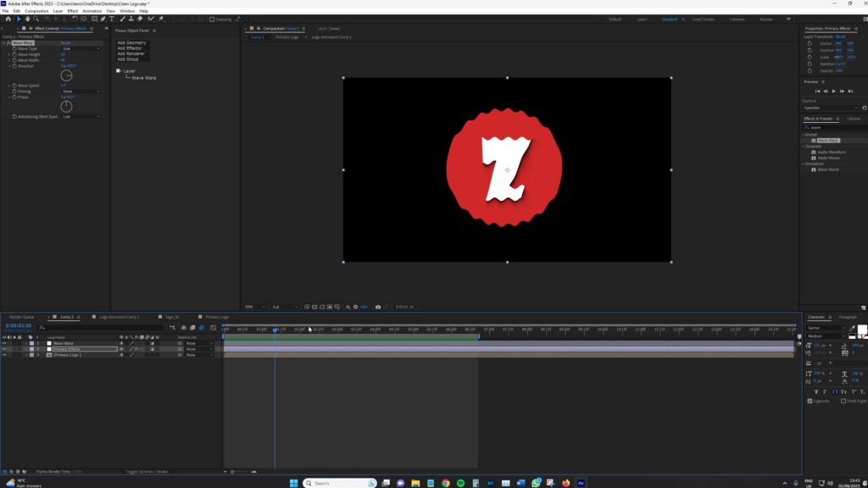Click Position stopwatch in Properties panel
868x488 pixels.
(x=810, y=50)
